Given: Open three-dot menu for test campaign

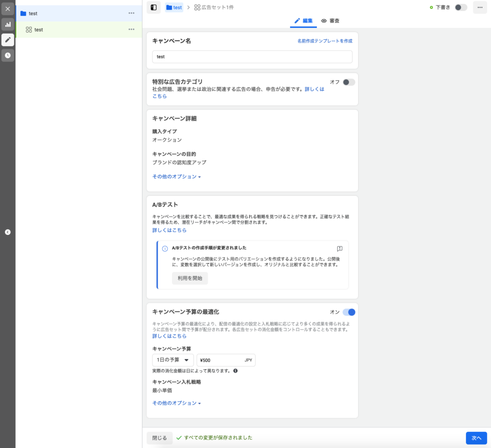Looking at the screenshot, I should pyautogui.click(x=131, y=13).
